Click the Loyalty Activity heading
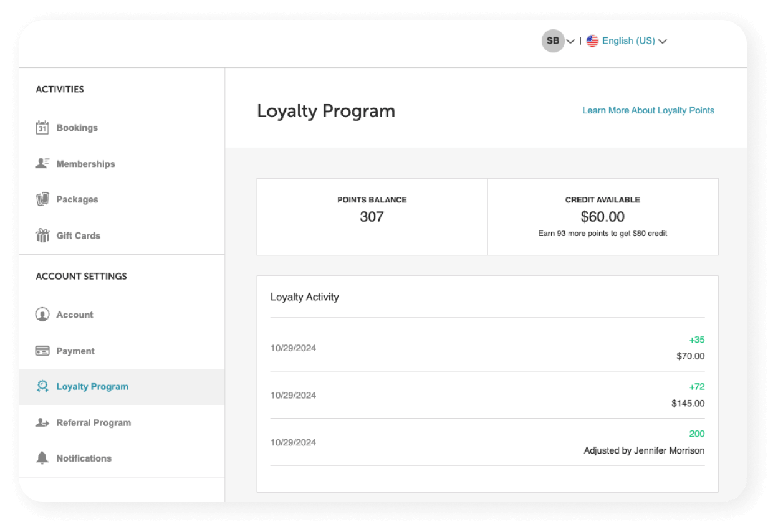778x532 pixels. coord(305,297)
